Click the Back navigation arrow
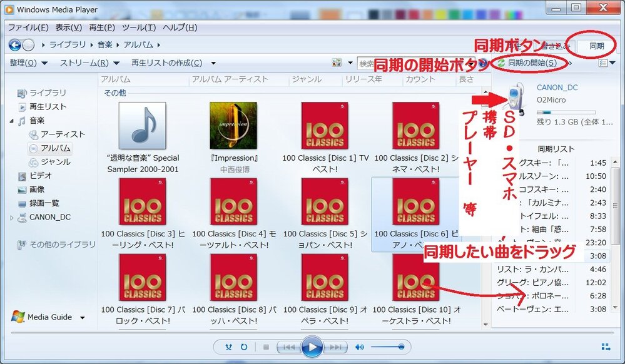 (x=15, y=45)
